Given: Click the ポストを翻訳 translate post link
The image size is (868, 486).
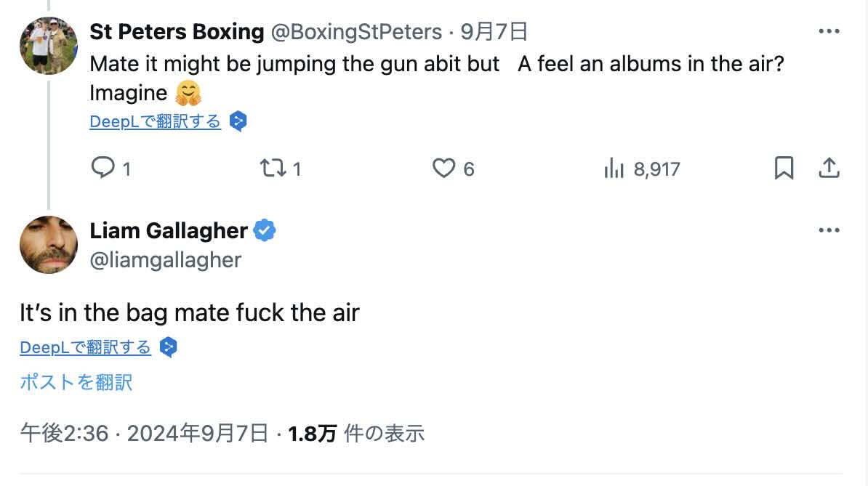Looking at the screenshot, I should (76, 382).
